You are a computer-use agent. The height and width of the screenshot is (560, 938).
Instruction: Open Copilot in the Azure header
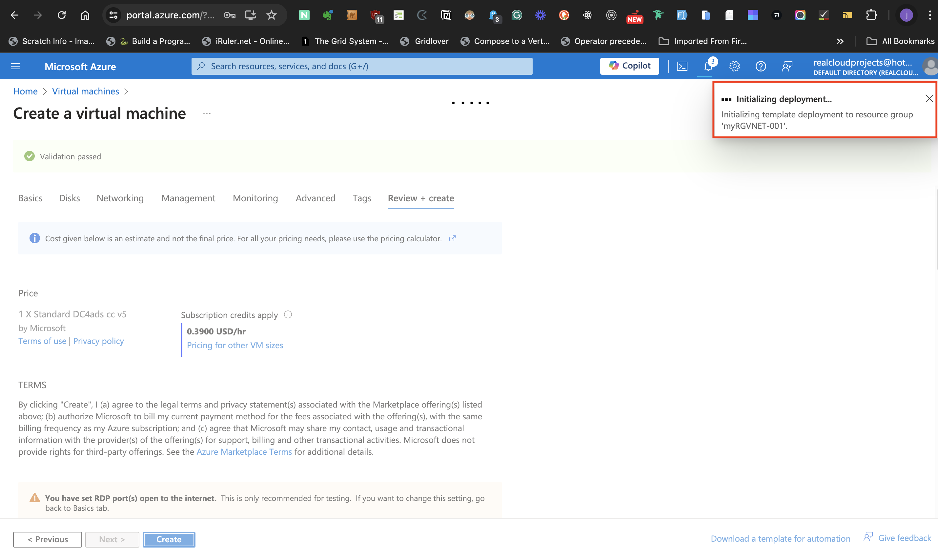pos(629,66)
